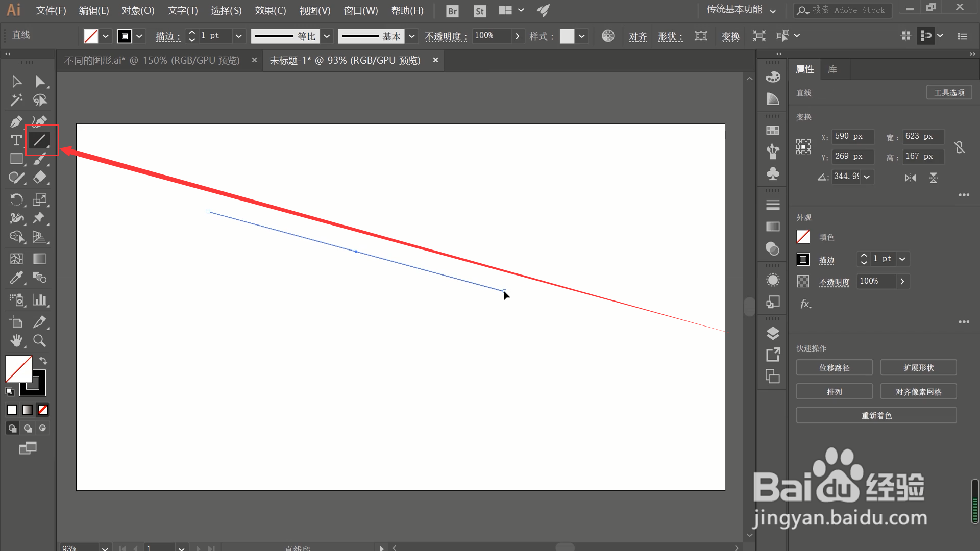Click the 位移路径 button
Viewport: 980px width, 551px height.
pyautogui.click(x=834, y=368)
